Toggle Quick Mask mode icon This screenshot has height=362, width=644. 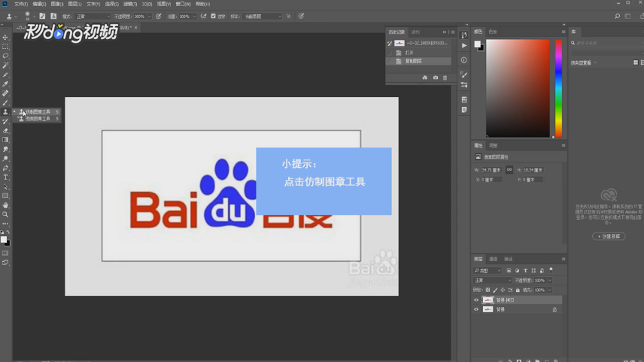[5, 253]
